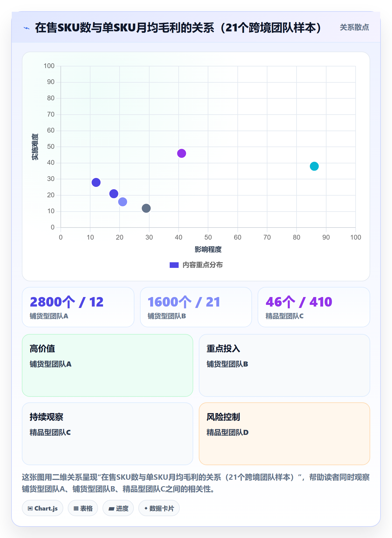The image size is (392, 538).
Task: Click the 100 tick on the y-axis
Action: (x=49, y=66)
